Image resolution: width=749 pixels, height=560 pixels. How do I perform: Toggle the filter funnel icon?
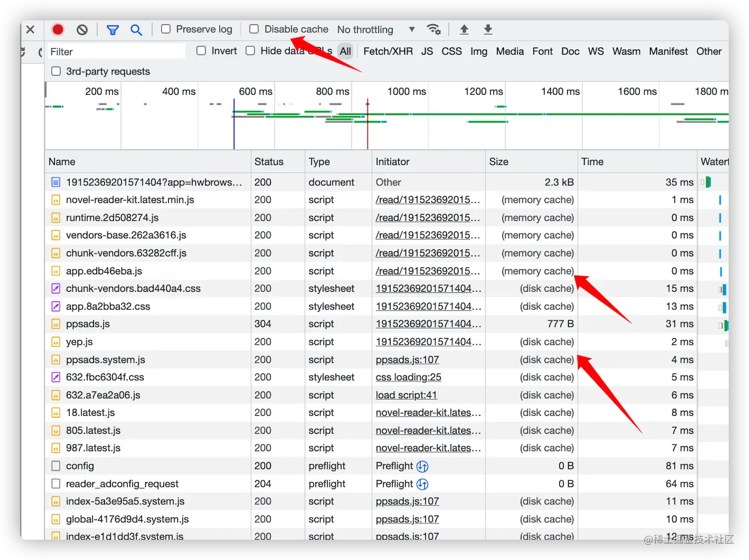tap(113, 29)
